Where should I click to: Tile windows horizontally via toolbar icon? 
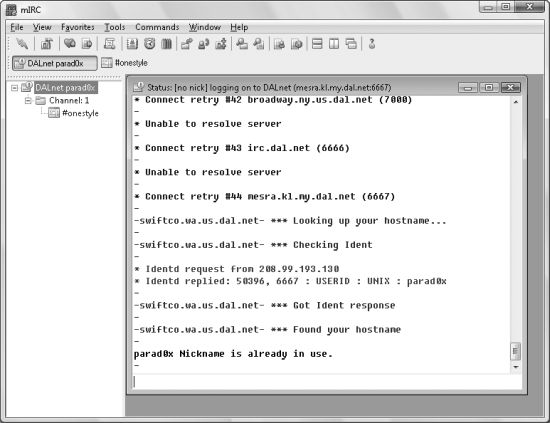click(317, 44)
